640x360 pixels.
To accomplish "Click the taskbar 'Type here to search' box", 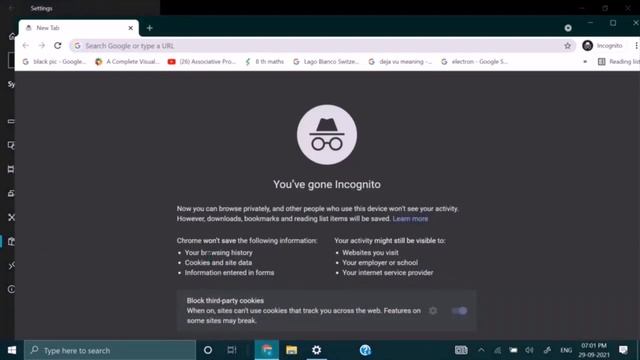I will (110, 350).
